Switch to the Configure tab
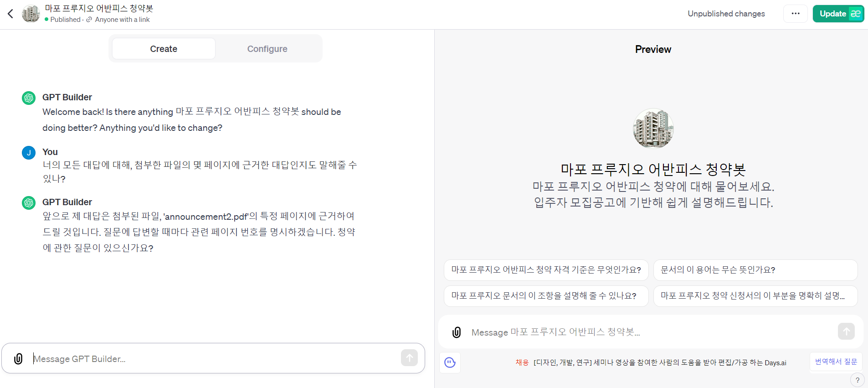 pyautogui.click(x=267, y=49)
